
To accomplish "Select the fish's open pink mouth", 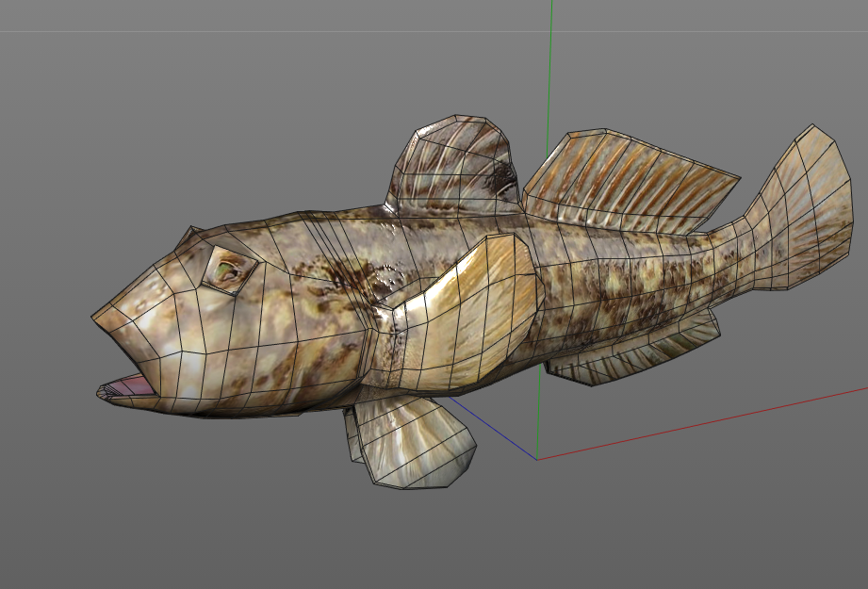I will click(127, 386).
